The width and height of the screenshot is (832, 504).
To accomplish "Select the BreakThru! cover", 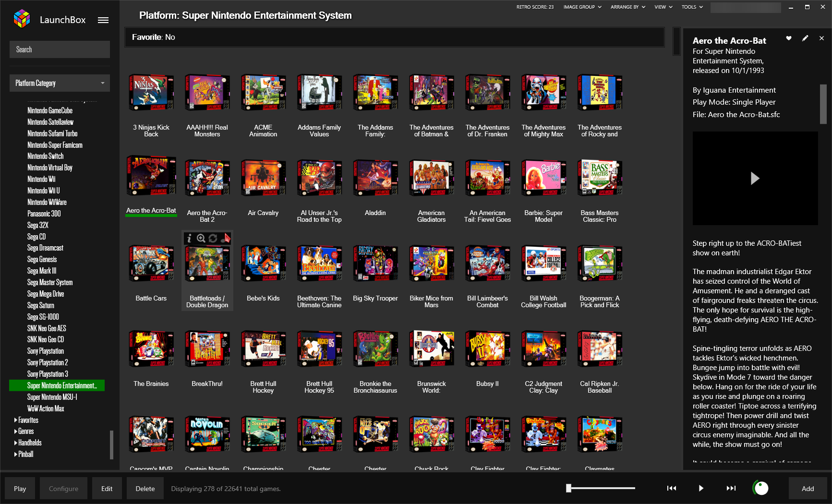I will pyautogui.click(x=207, y=349).
